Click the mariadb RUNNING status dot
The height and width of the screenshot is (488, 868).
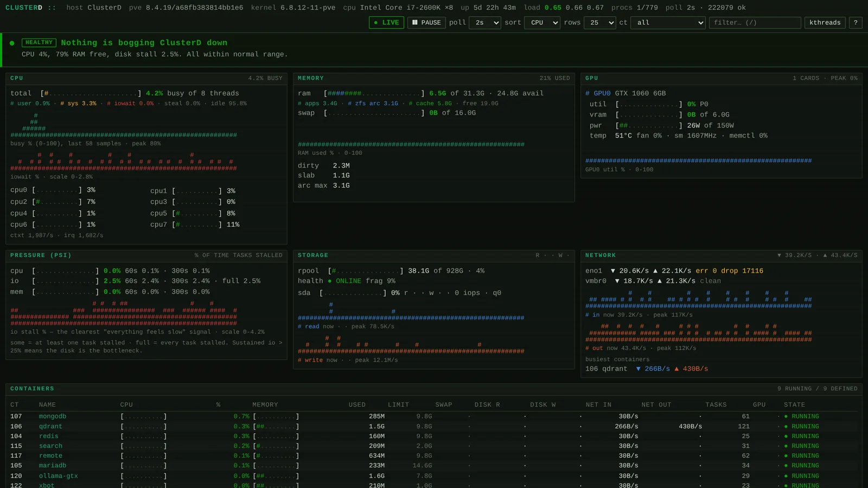click(x=786, y=465)
